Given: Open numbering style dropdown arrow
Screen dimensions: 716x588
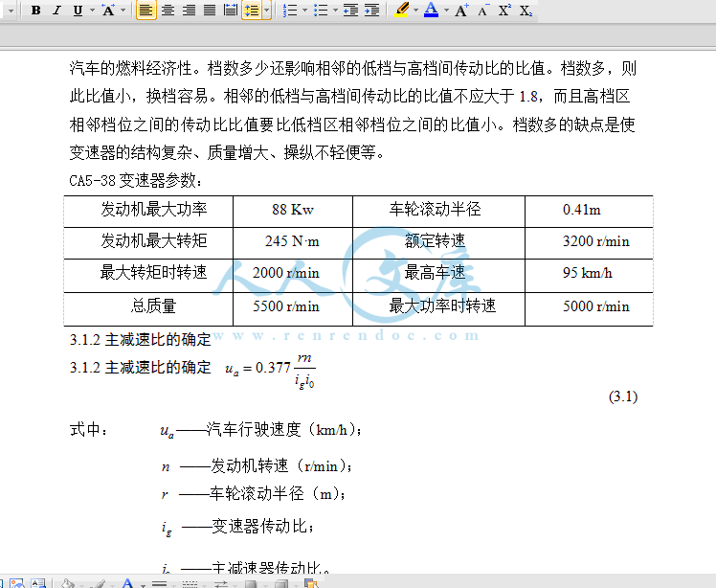Looking at the screenshot, I should [x=304, y=10].
